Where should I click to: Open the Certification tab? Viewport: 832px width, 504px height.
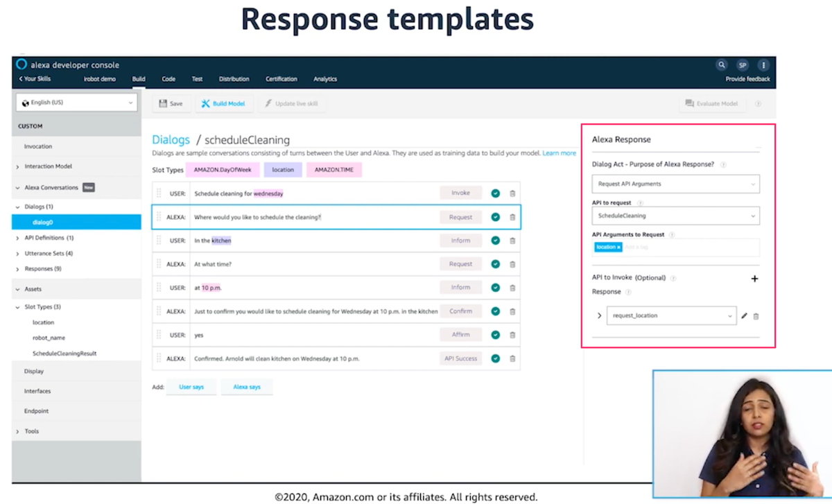[x=281, y=79]
